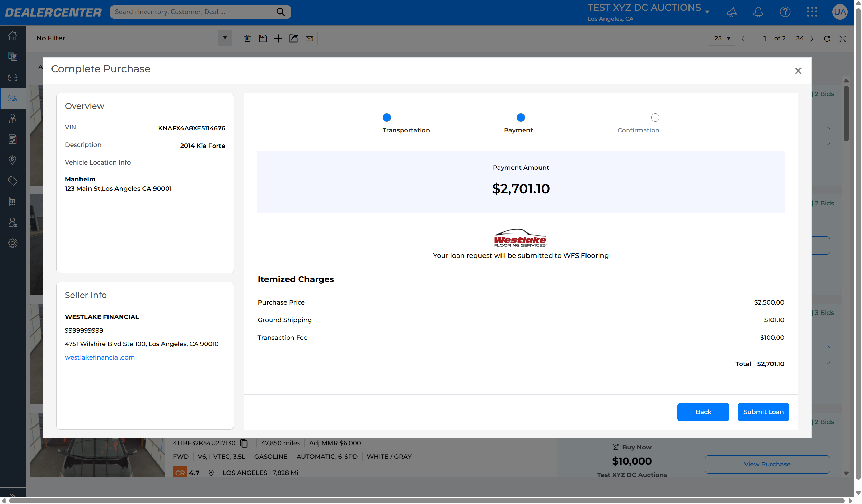
Task: Close the Complete Purchase dialog
Action: [798, 71]
